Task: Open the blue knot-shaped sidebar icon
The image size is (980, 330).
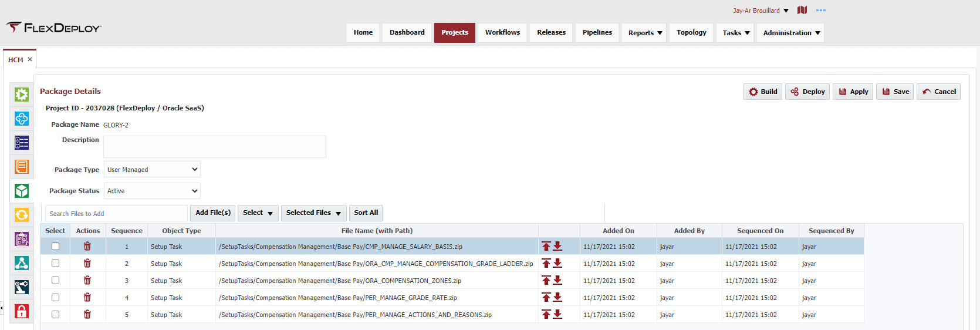Action: click(22, 119)
